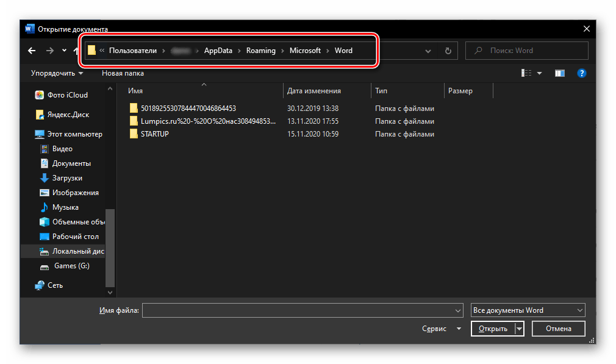
Task: Expand the file type filter Все документы Word
Action: [528, 311]
